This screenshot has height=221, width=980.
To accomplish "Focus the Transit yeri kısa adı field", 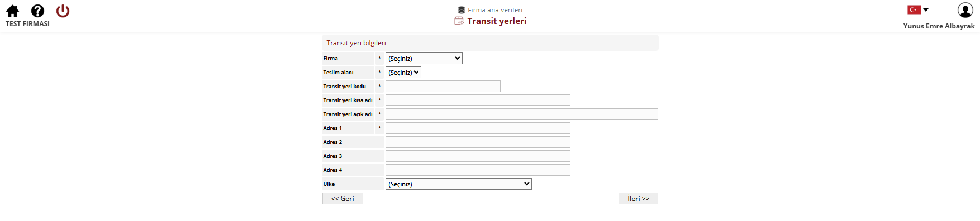I will point(478,100).
